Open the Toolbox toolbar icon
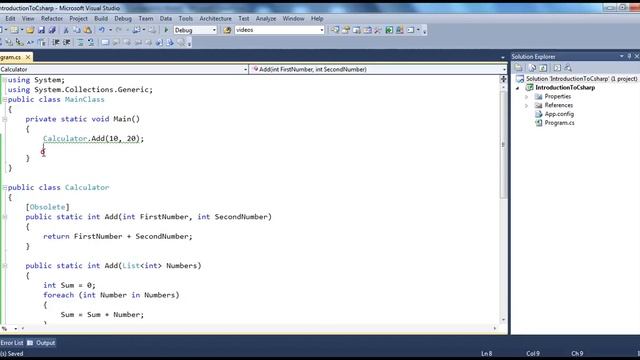 378,30
